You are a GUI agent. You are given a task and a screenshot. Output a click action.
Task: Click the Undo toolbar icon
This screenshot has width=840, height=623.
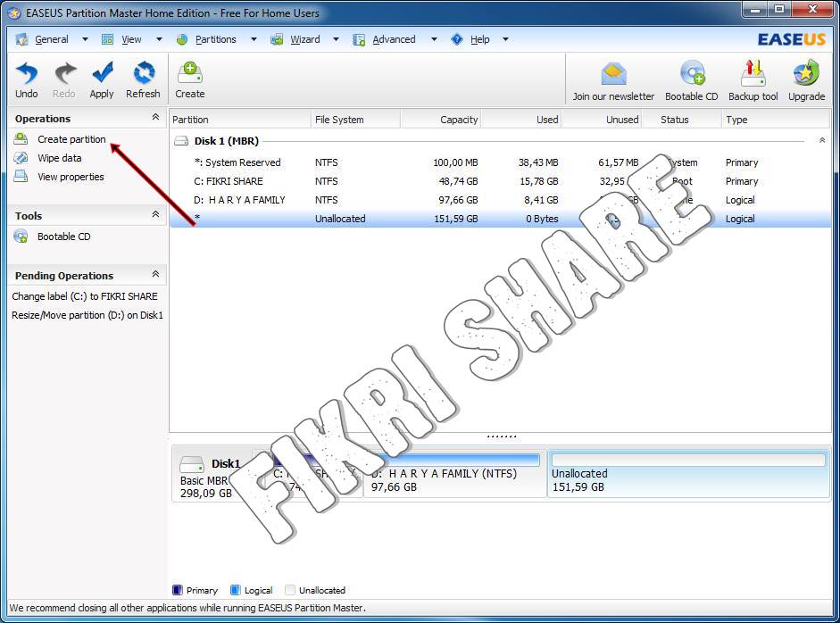coord(26,73)
